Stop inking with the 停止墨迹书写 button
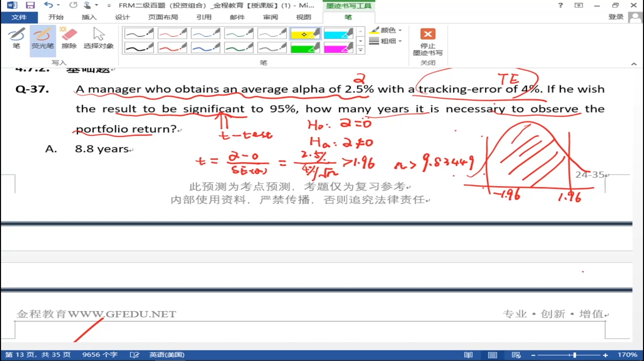644x361 pixels. (427, 42)
